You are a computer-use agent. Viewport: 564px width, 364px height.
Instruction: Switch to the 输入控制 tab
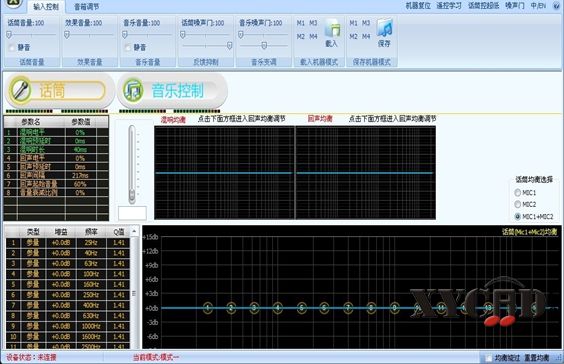tap(46, 6)
